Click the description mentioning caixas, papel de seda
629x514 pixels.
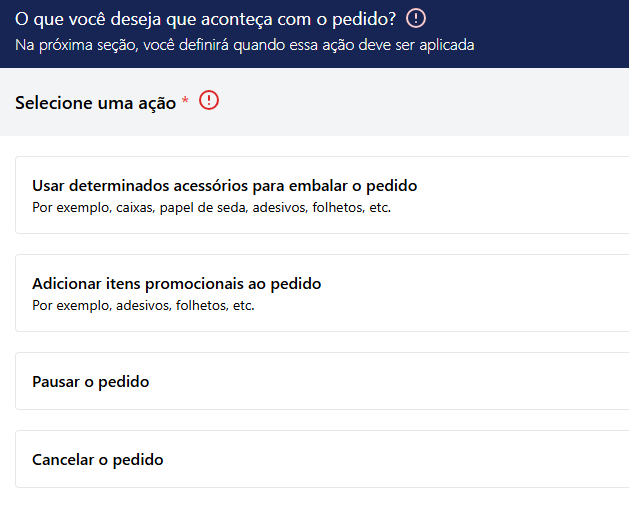211,207
